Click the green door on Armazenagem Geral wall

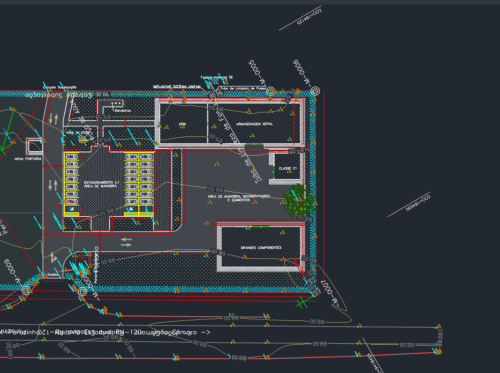pyautogui.click(x=254, y=144)
